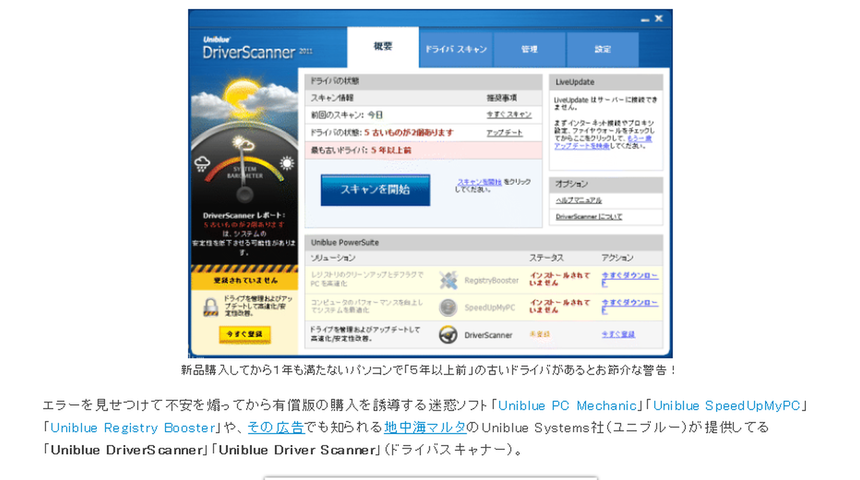This screenshot has height=480, width=860.
Task: Click the DriverScanner レポート heading
Action: point(244,216)
